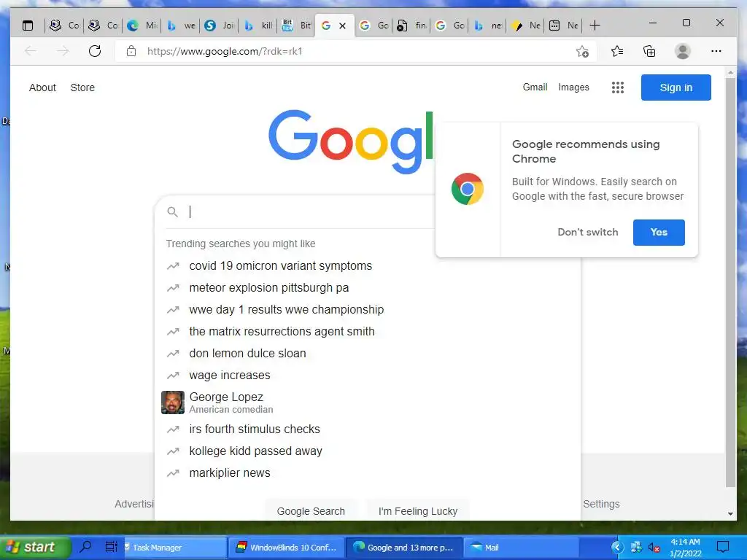This screenshot has height=560, width=747.
Task: Focus the Google search input field
Action: coord(309,212)
